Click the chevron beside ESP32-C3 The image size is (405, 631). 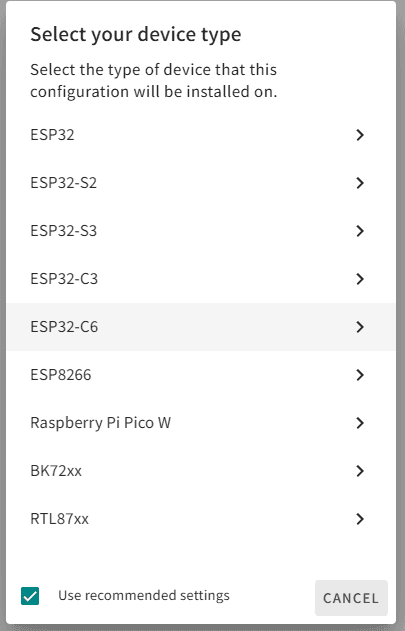[x=360, y=278]
